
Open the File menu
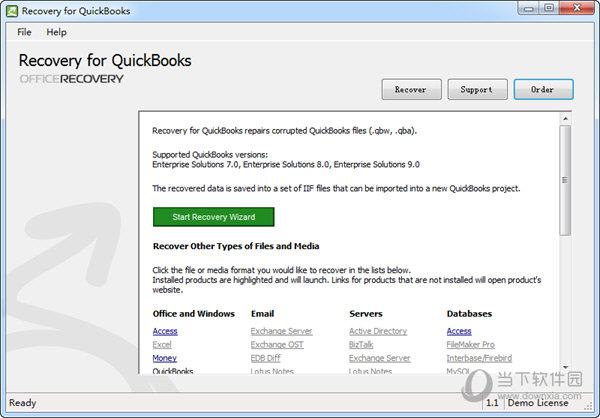(24, 32)
